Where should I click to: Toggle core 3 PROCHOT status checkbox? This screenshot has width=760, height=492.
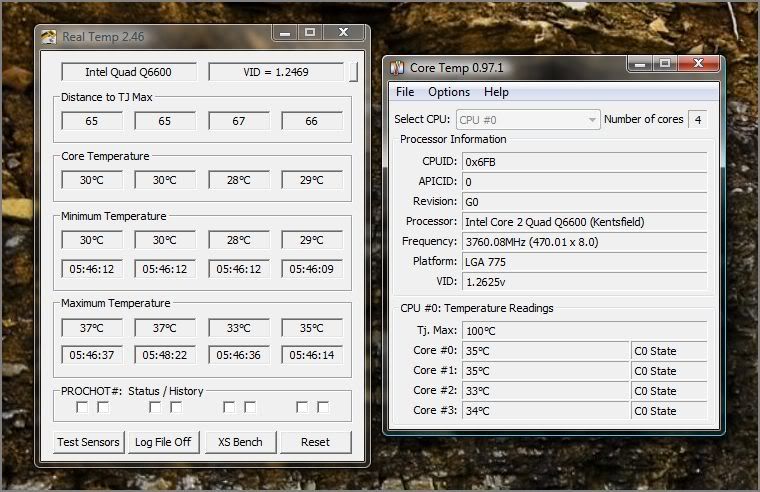302,407
